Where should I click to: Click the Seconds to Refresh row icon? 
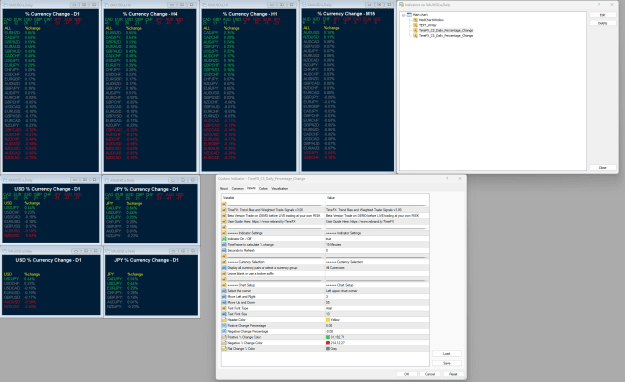coord(224,250)
